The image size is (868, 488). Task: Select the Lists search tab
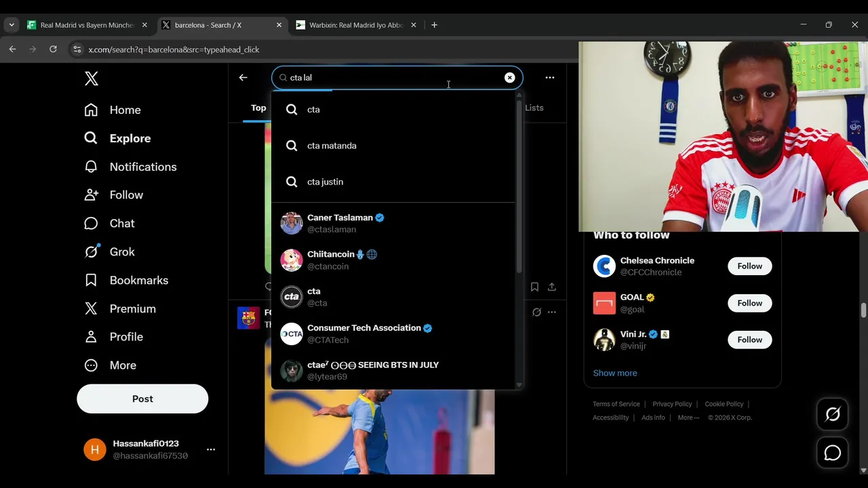534,108
